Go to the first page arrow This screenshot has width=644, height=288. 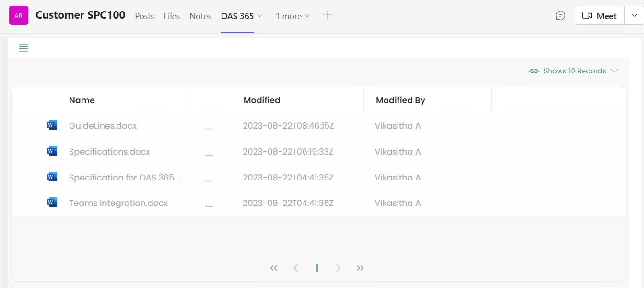pyautogui.click(x=274, y=268)
